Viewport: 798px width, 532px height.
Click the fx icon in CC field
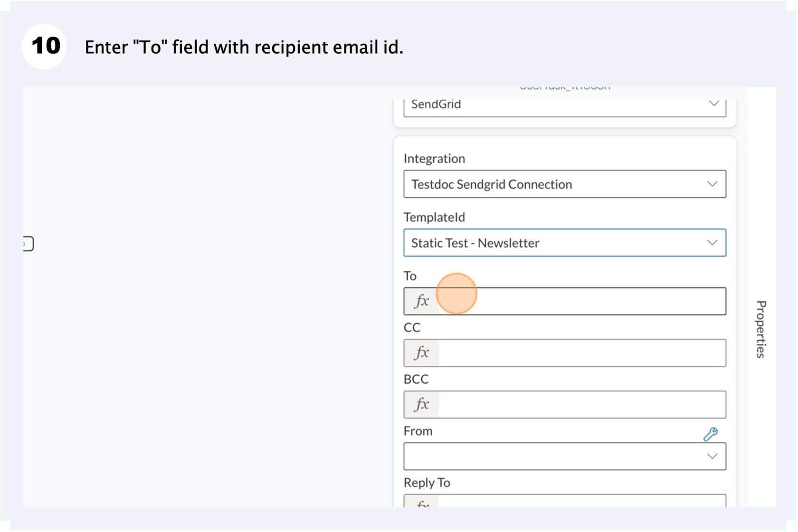[421, 353]
